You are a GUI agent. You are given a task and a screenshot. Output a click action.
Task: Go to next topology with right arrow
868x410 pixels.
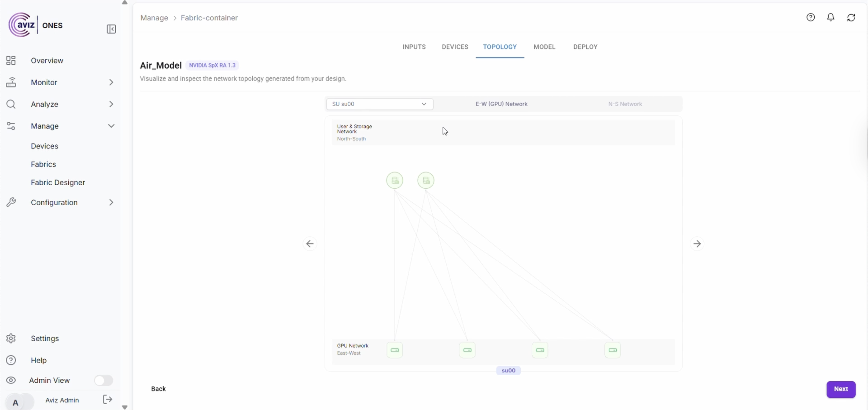(x=697, y=243)
